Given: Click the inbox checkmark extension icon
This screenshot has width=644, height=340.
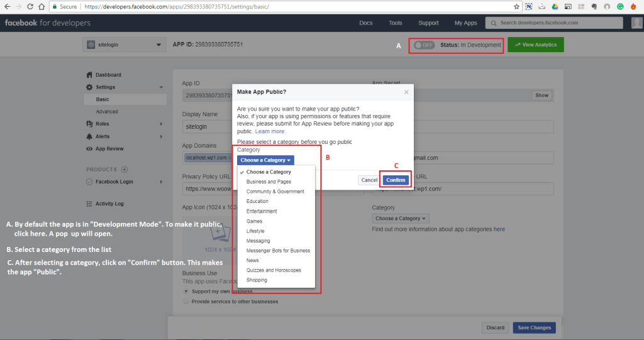Looking at the screenshot, I should tap(541, 6).
